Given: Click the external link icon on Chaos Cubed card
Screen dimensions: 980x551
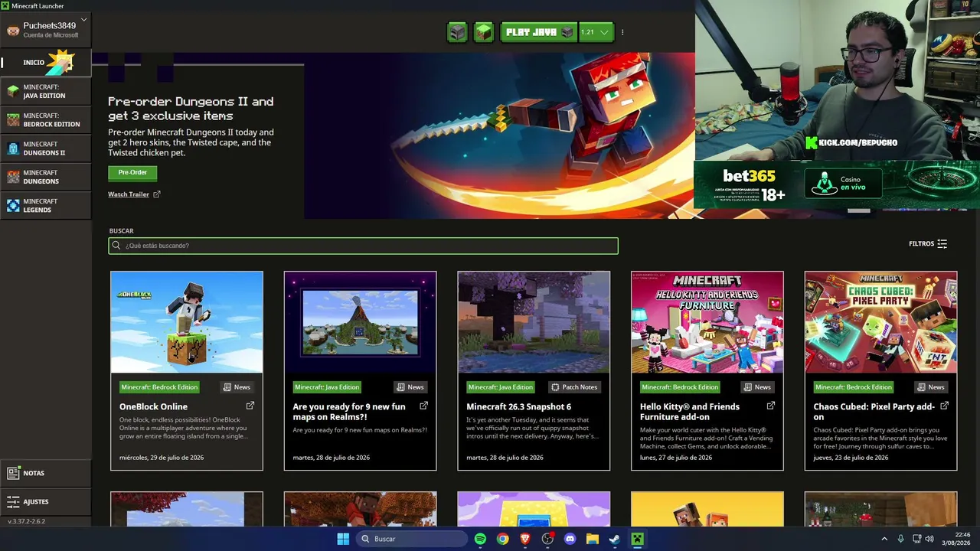Looking at the screenshot, I should coord(944,406).
